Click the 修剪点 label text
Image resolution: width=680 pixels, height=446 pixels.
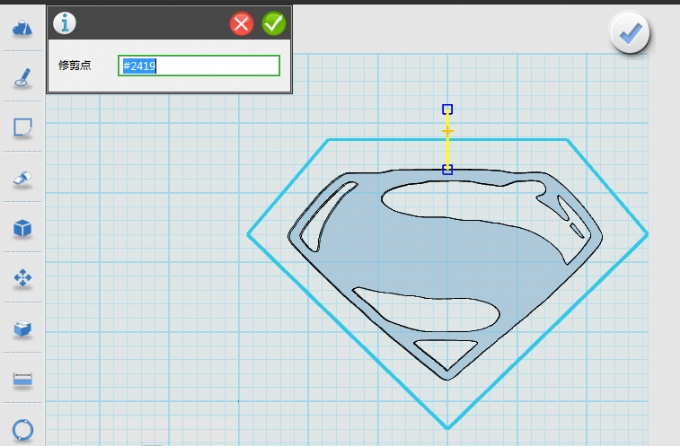(75, 66)
